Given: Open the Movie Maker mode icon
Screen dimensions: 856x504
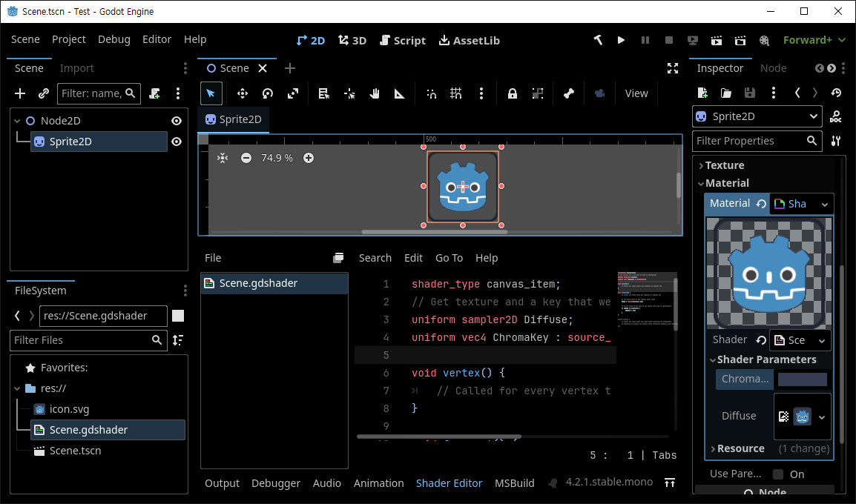Looking at the screenshot, I should [x=764, y=40].
